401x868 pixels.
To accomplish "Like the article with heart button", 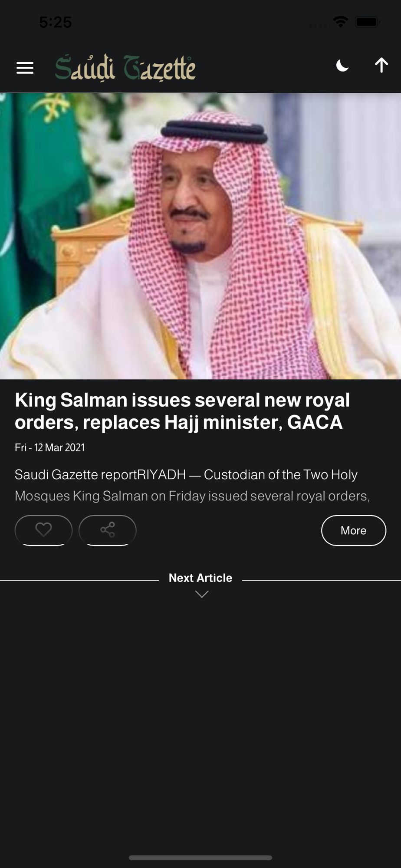I will 43,530.
